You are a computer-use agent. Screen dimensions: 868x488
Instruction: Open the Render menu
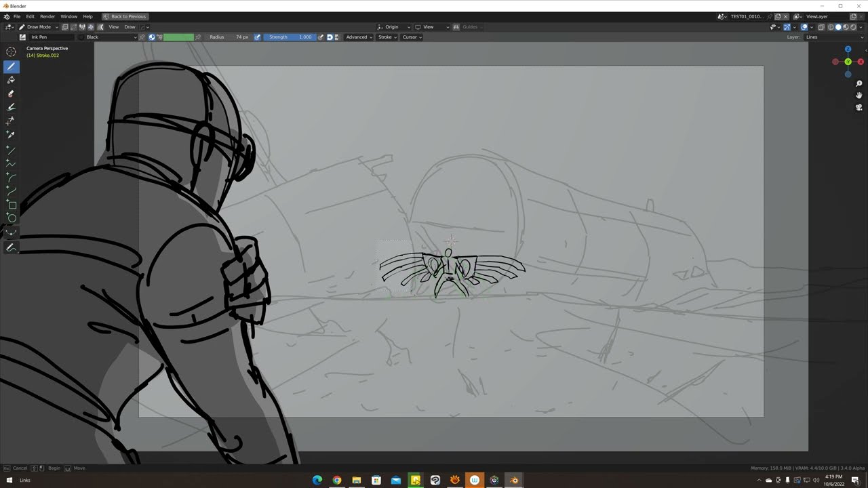pyautogui.click(x=47, y=16)
